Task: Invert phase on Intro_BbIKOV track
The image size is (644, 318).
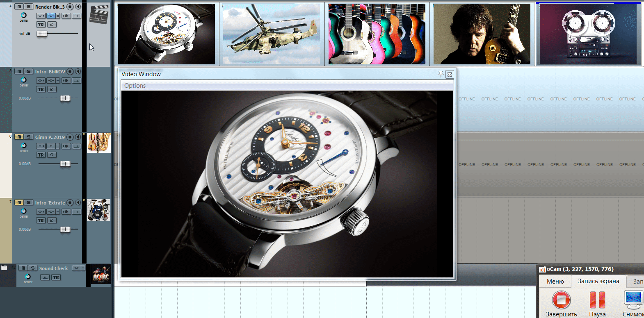Action: (52, 89)
